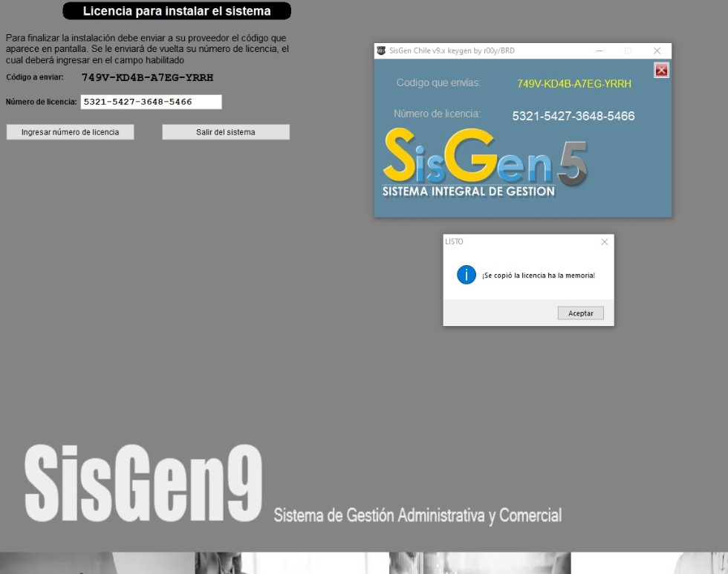This screenshot has width=728, height=574.
Task: Click the "Sistema de Gestión Administrativa y Comercial" text
Action: [417, 515]
